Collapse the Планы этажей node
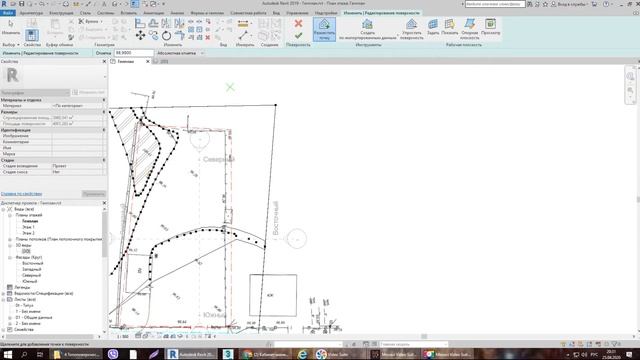The width and height of the screenshot is (640, 360). 10,215
